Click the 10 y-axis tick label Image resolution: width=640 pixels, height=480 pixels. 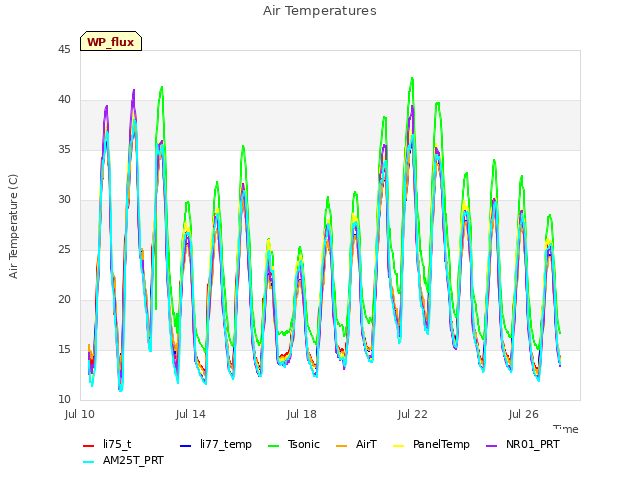[64, 400]
